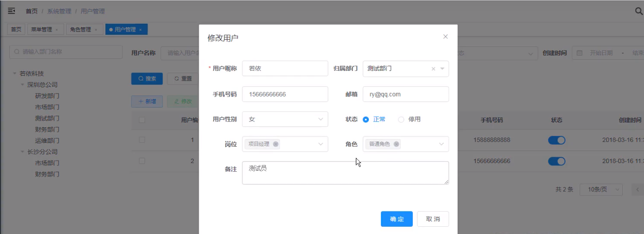Click 系统管理 in breadcrumb
The image size is (644, 234).
tap(59, 11)
